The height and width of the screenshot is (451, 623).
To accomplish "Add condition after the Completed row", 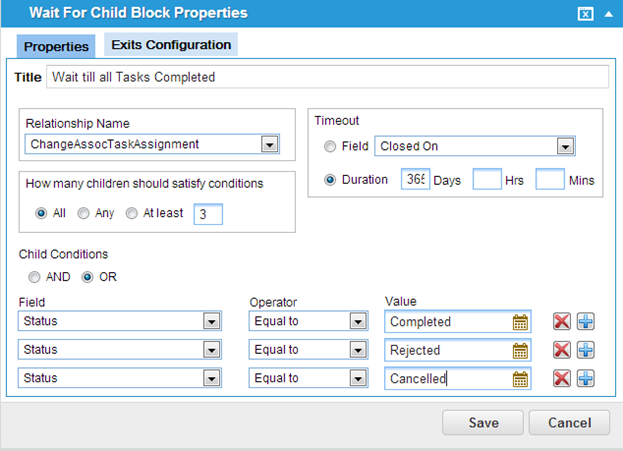I will pos(586,321).
